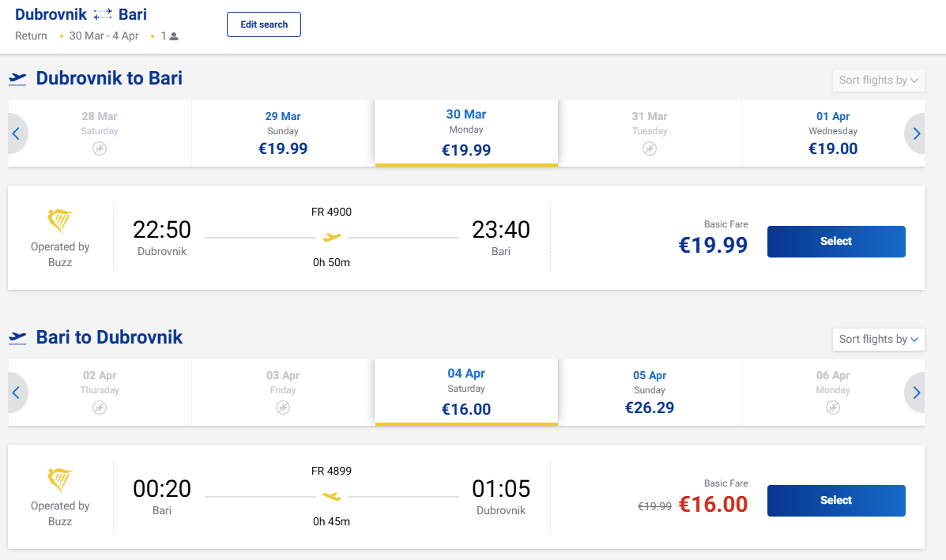The width and height of the screenshot is (946, 560).
Task: Show later return dates with the right arrow
Action: (x=916, y=393)
